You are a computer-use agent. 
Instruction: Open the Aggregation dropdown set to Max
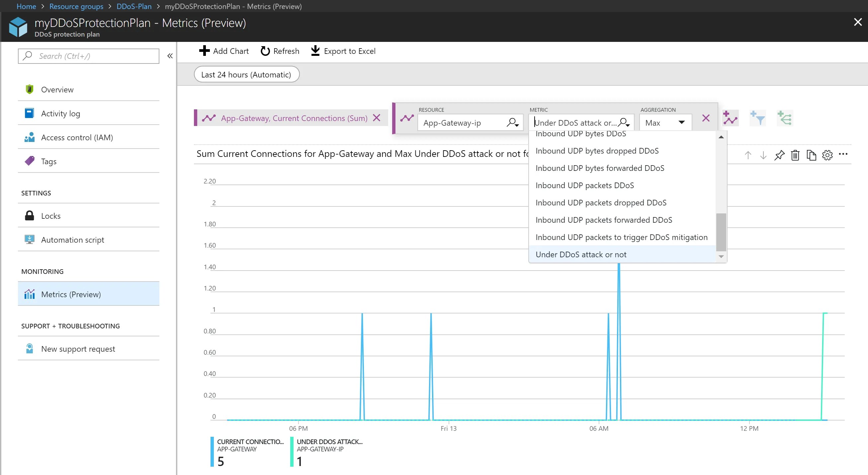pyautogui.click(x=665, y=122)
